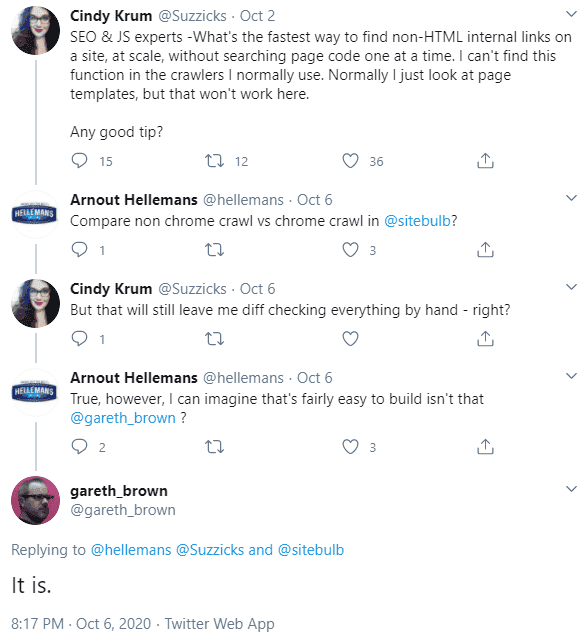
Task: Expand options for Arnout's first Oct 6 tweet
Action: (x=571, y=198)
